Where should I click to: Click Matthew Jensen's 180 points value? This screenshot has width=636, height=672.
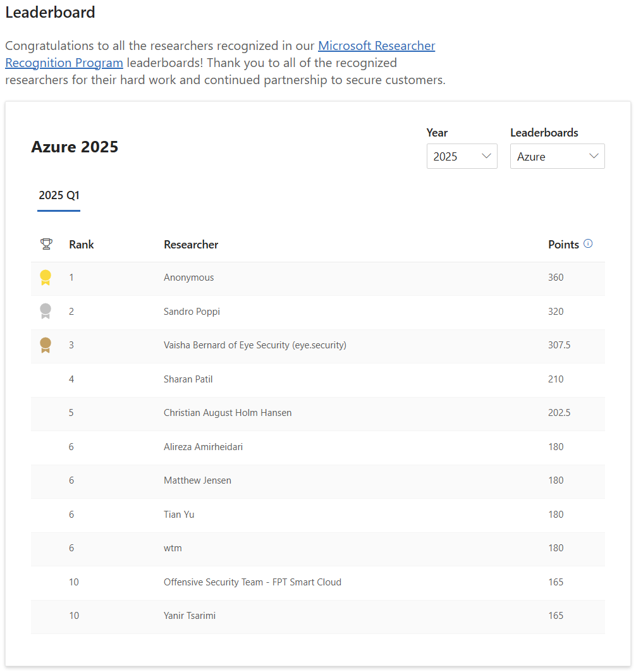click(556, 480)
